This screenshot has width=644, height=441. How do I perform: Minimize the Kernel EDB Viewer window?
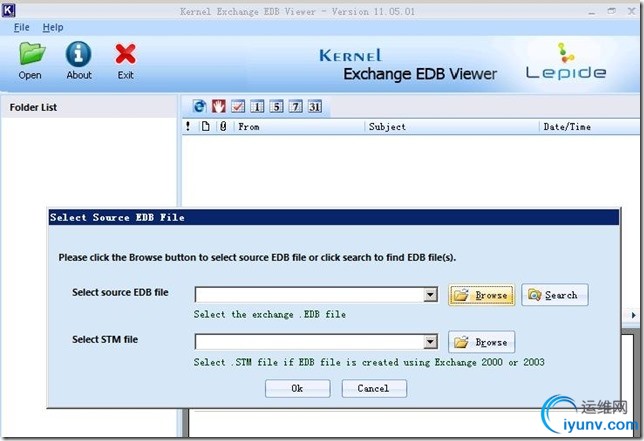coord(592,11)
